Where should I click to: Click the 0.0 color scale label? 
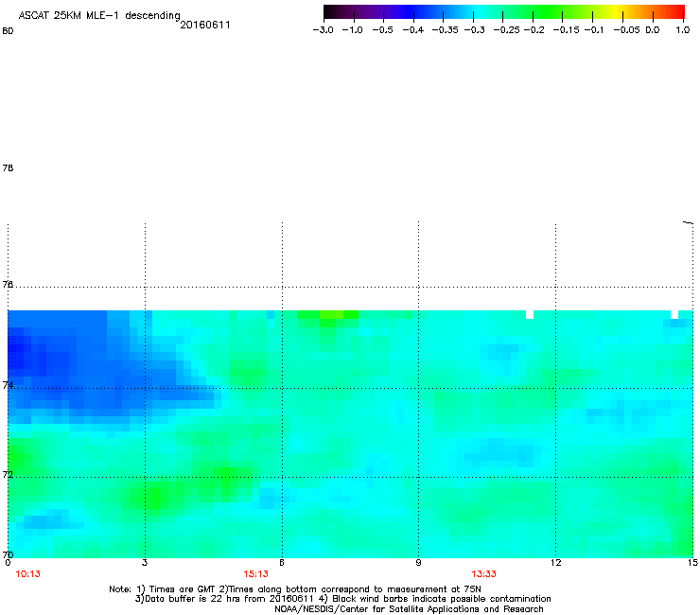click(x=653, y=30)
